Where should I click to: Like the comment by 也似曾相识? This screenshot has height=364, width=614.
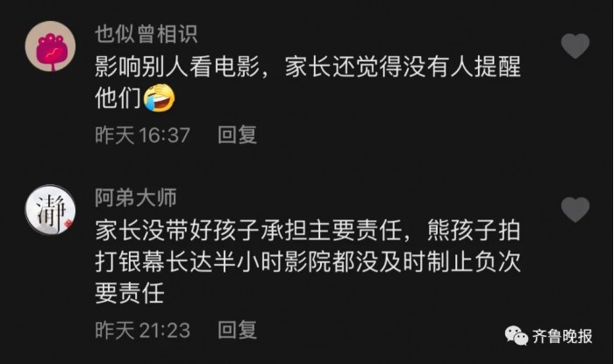pyautogui.click(x=575, y=46)
